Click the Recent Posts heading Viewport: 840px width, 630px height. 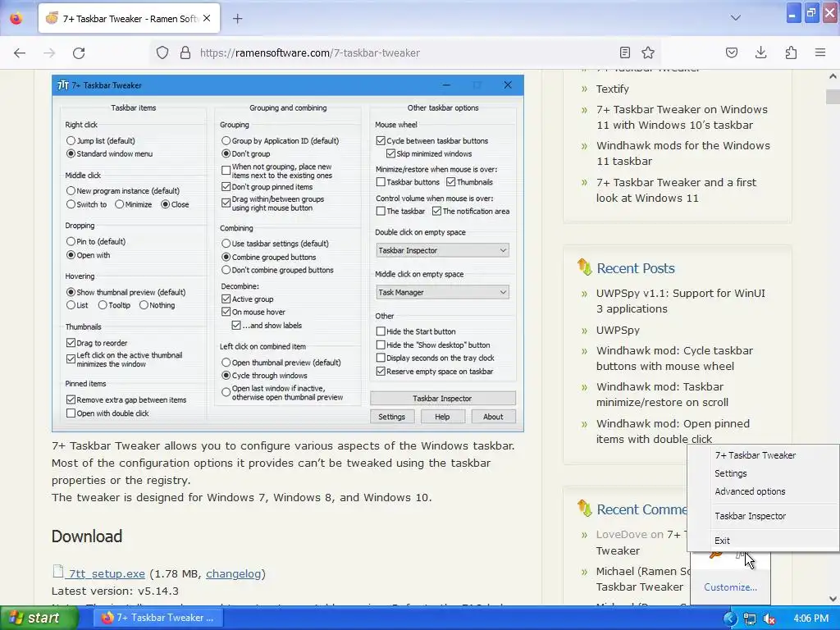point(636,268)
